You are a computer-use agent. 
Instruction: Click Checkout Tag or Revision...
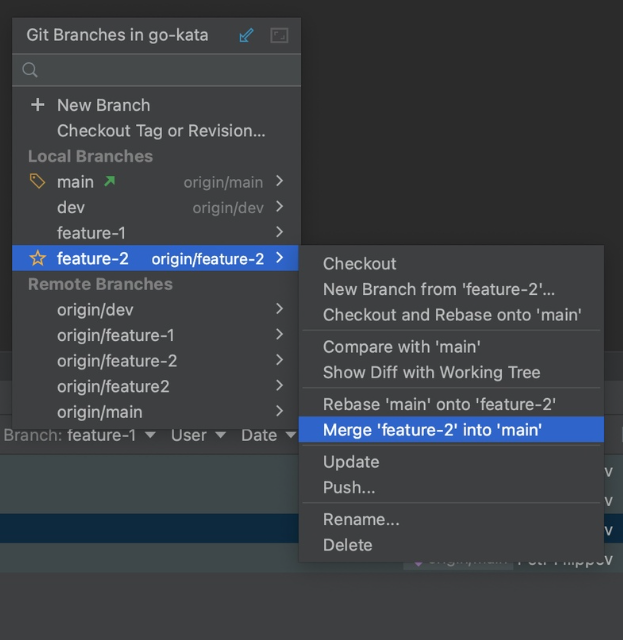pyautogui.click(x=161, y=131)
